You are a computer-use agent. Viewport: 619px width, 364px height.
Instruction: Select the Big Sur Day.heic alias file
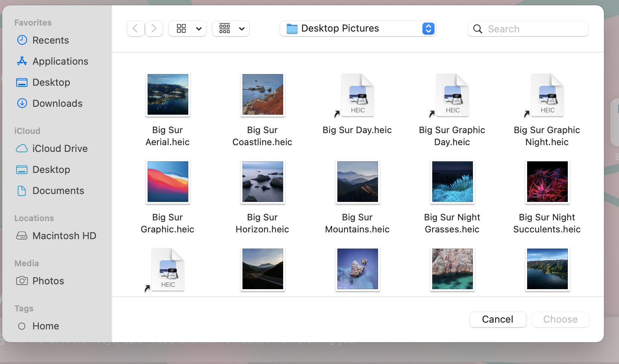357,95
